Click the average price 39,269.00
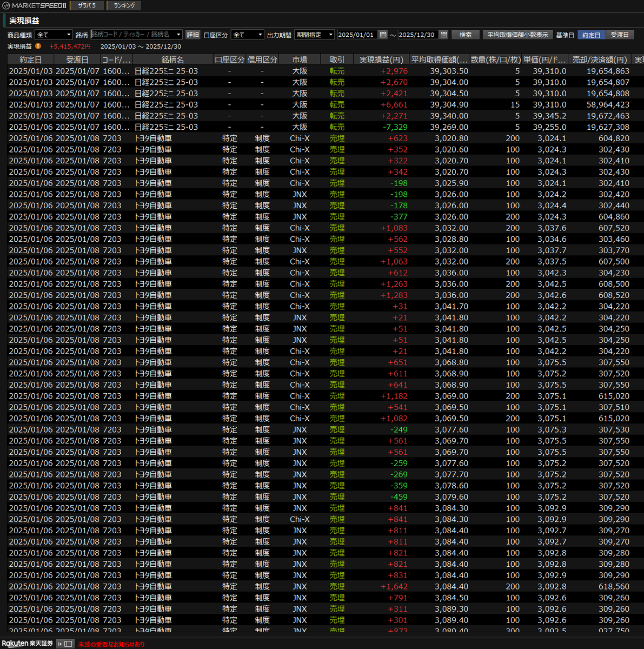The width and height of the screenshot is (644, 649). (x=449, y=127)
